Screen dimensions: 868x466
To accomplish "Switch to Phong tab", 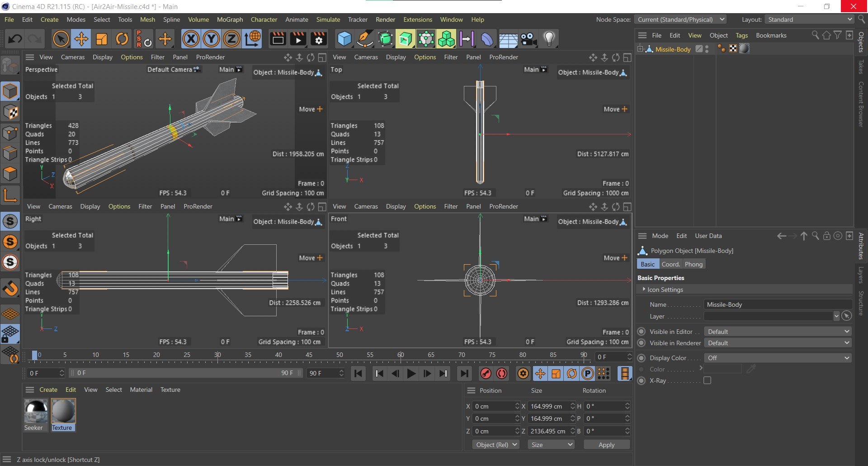I will pos(693,264).
